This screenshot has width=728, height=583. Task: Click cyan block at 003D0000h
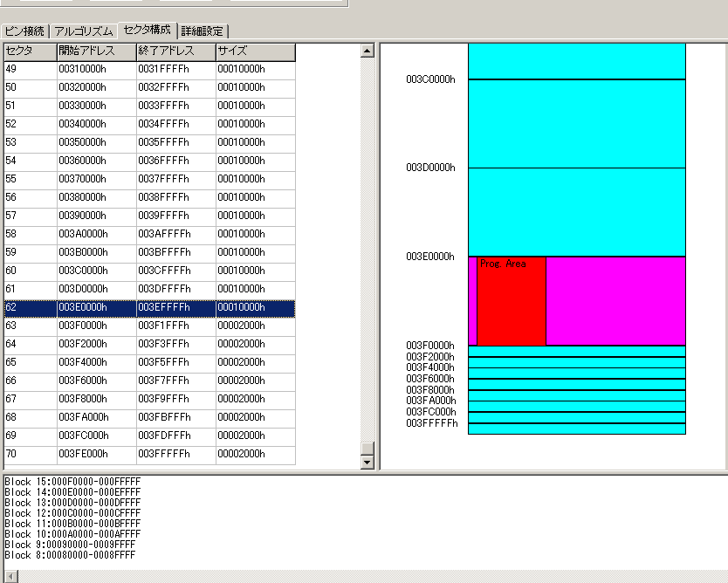[x=576, y=211]
